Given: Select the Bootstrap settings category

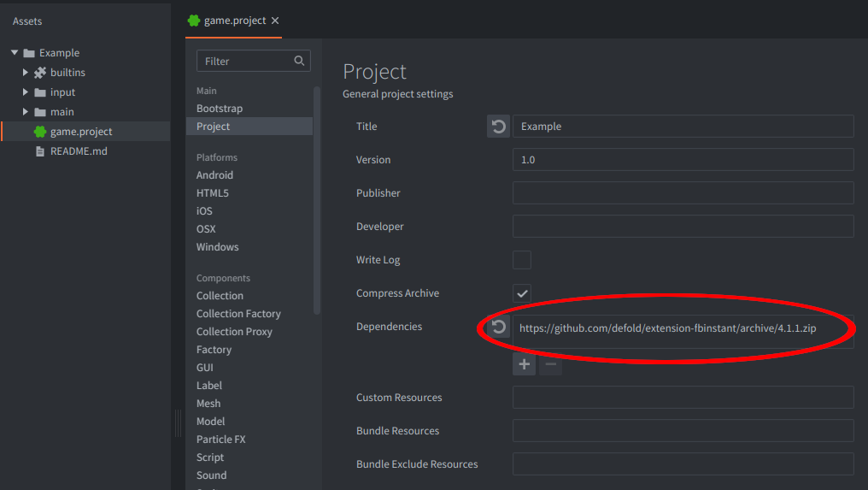Looking at the screenshot, I should (220, 109).
